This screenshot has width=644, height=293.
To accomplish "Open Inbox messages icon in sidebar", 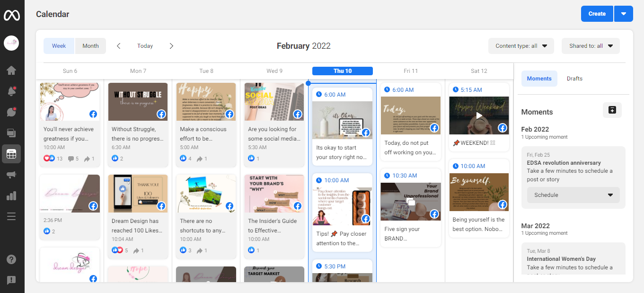I will tap(11, 112).
